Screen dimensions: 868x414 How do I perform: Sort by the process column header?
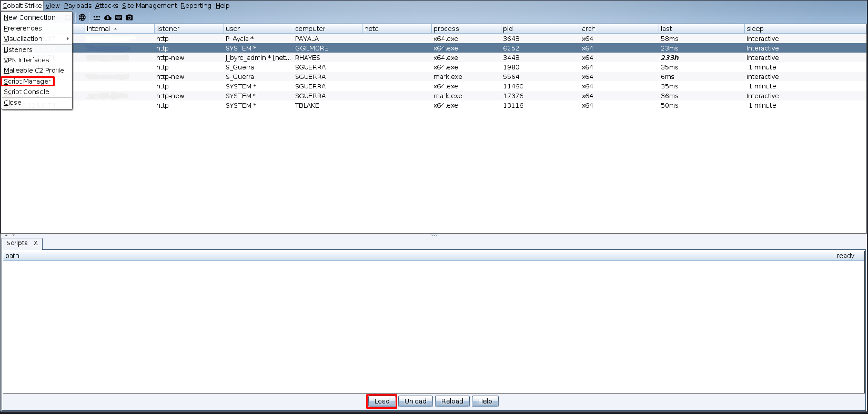point(467,29)
